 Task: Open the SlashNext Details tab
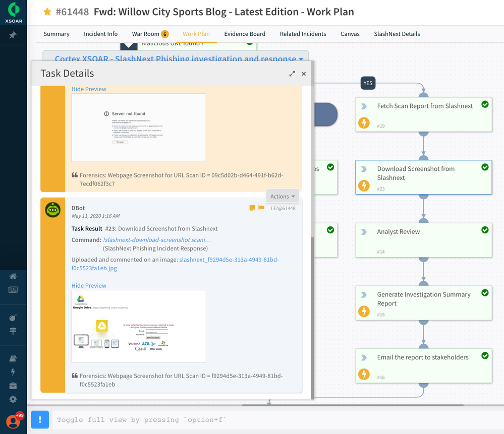tap(397, 34)
